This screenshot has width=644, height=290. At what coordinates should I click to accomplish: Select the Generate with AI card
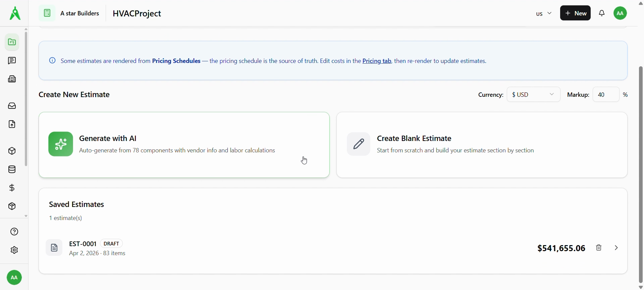tap(184, 145)
